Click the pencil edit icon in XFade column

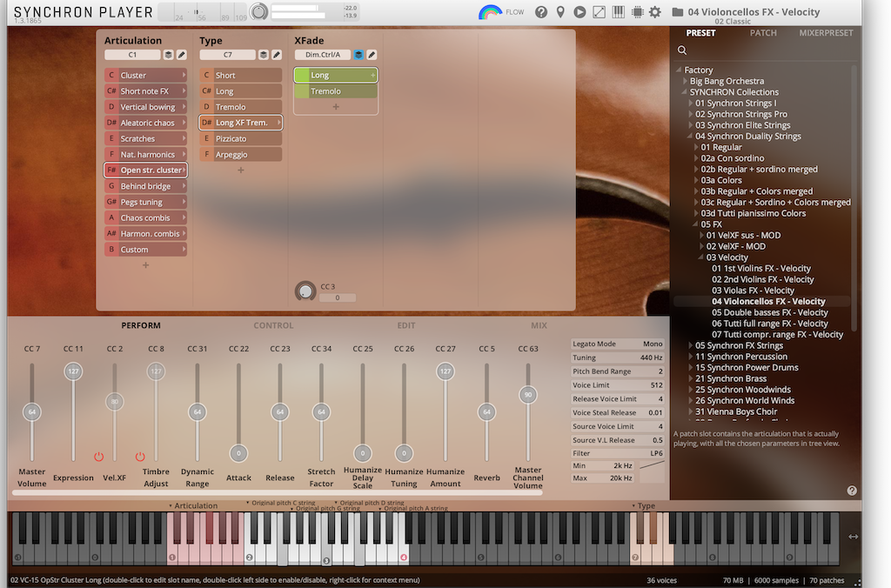tap(372, 55)
